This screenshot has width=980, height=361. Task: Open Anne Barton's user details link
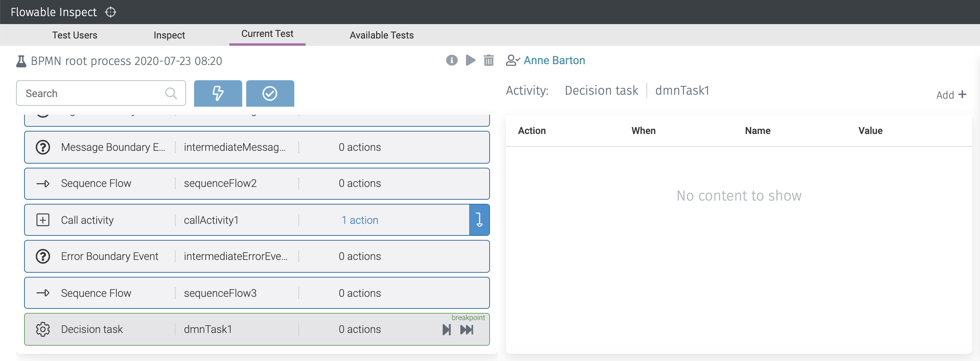coord(555,60)
